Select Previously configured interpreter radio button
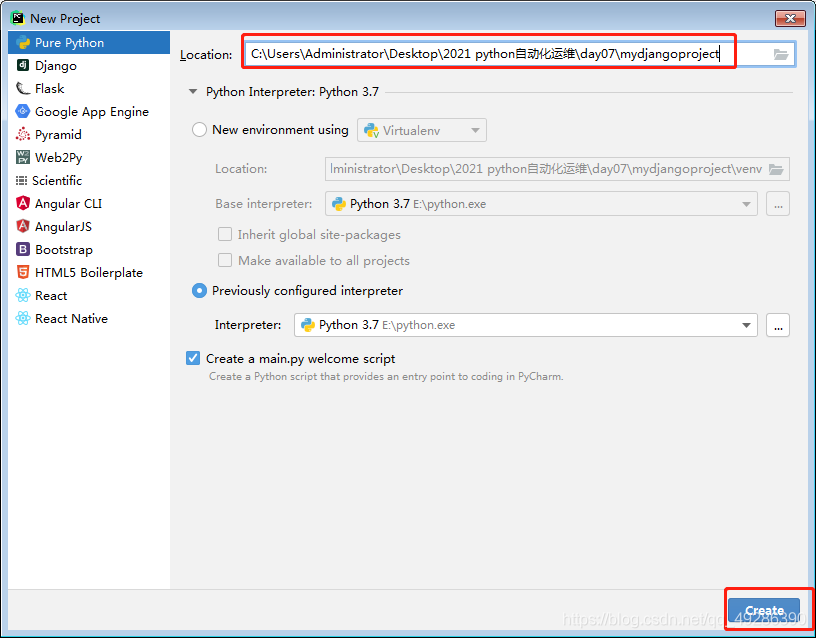 click(x=199, y=290)
